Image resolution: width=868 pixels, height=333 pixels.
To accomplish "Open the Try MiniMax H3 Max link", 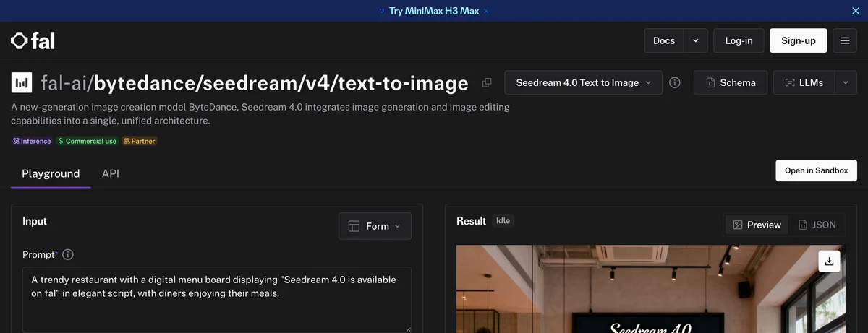I will click(x=434, y=11).
